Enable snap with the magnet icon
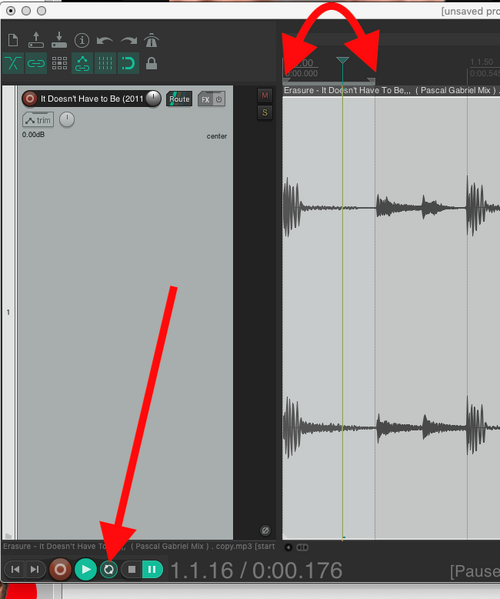Screen dimensions: 500x599 tap(128, 63)
